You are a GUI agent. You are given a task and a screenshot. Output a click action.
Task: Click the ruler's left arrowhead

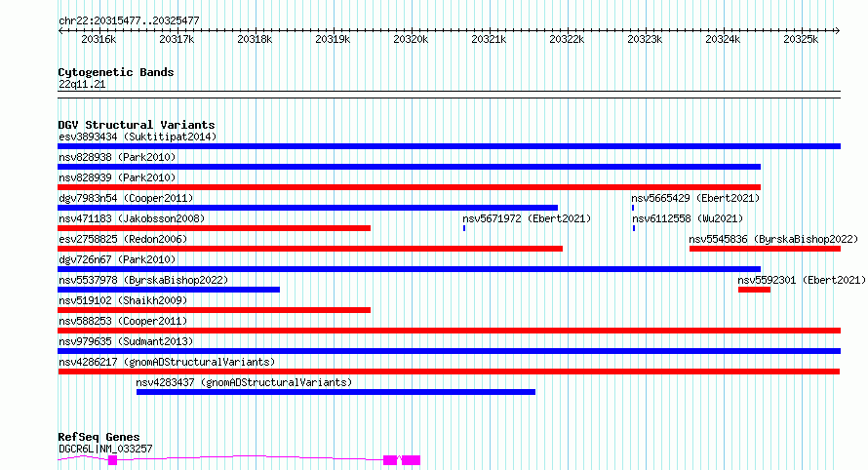[x=60, y=30]
